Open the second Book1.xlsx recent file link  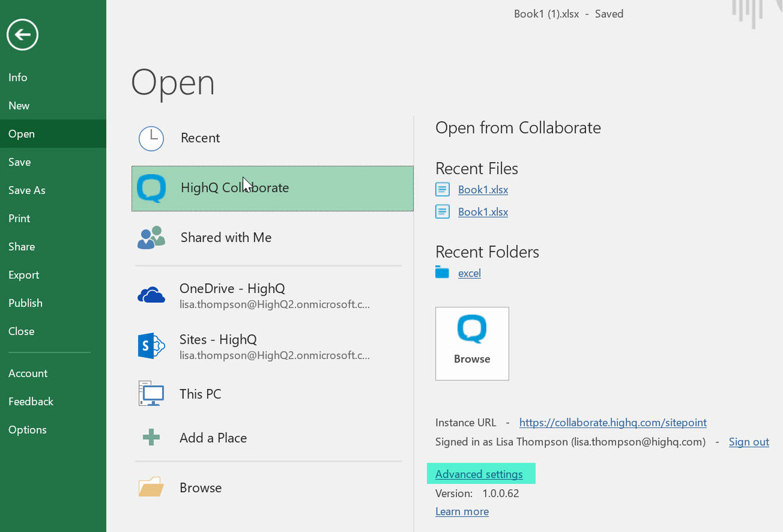tap(483, 212)
